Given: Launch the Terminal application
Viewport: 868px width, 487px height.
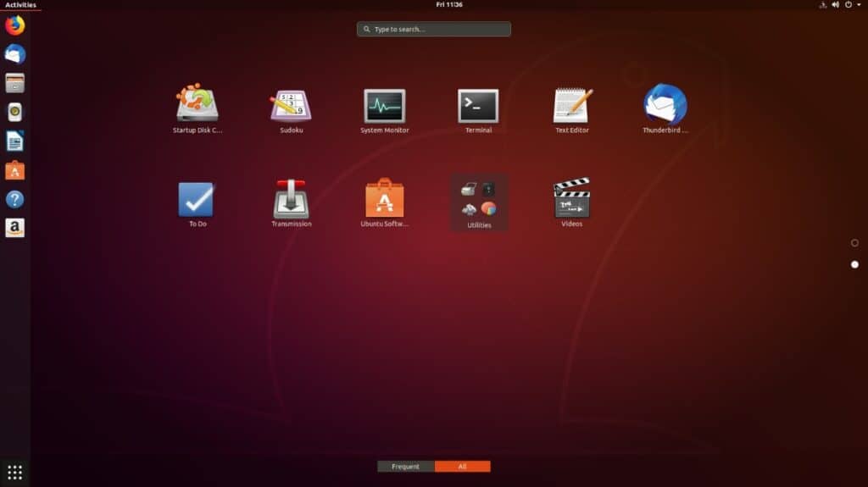Looking at the screenshot, I should tap(478, 105).
